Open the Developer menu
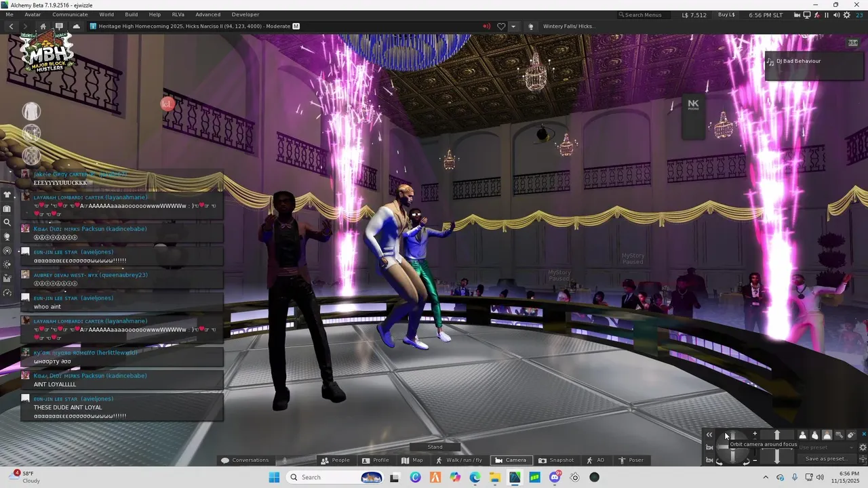The height and width of the screenshot is (488, 868). (x=245, y=15)
